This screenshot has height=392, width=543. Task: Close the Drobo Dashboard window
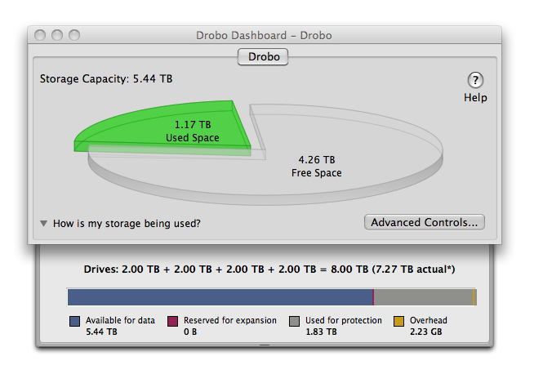(x=41, y=35)
